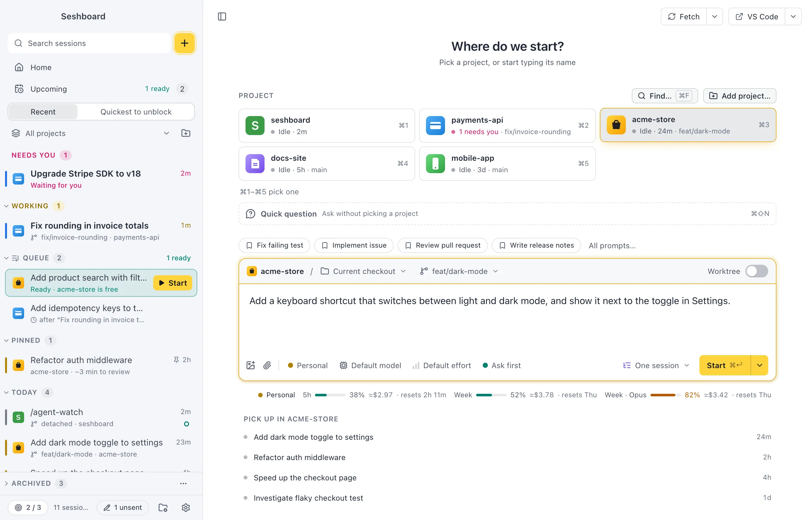Click the Home icon in sidebar
Image resolution: width=812 pixels, height=520 pixels.
[19, 67]
